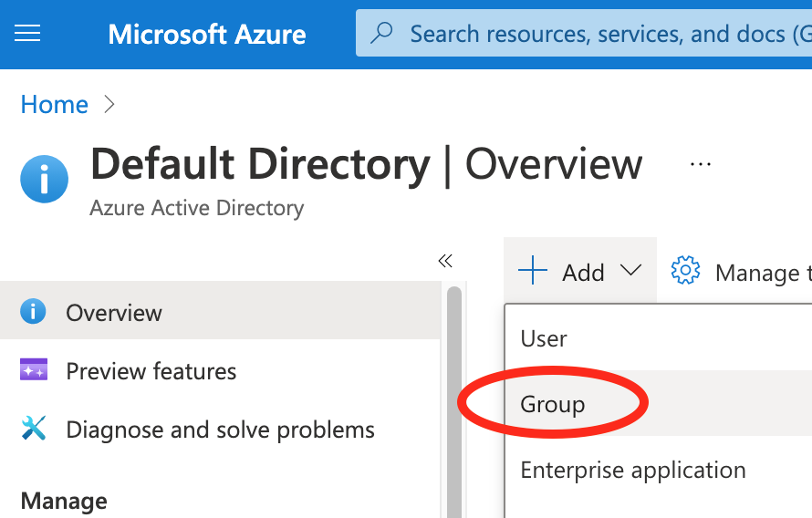Click the Default Directory info icon beside title
The image size is (812, 518).
(x=44, y=179)
